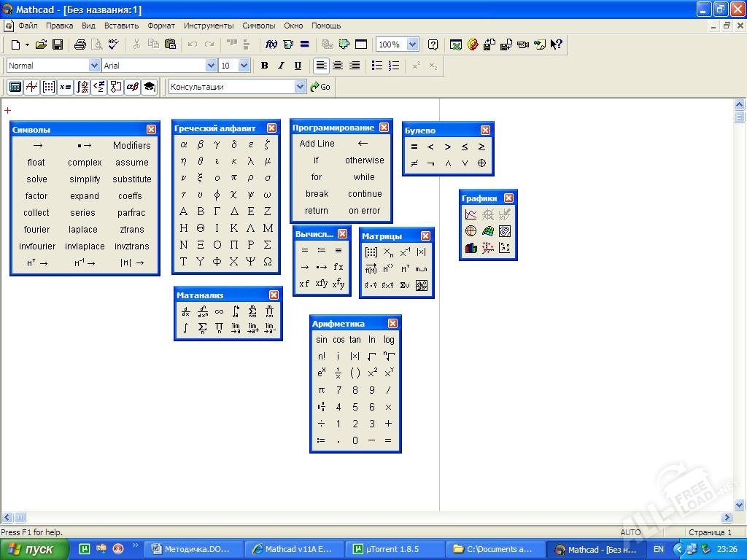This screenshot has width=747, height=560.
Task: Open the Вставить menu
Action: (121, 26)
